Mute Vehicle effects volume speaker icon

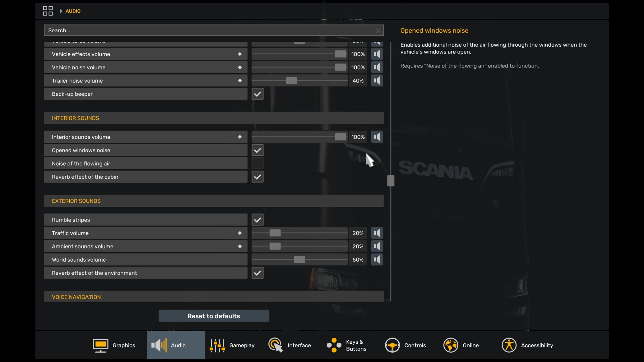377,54
